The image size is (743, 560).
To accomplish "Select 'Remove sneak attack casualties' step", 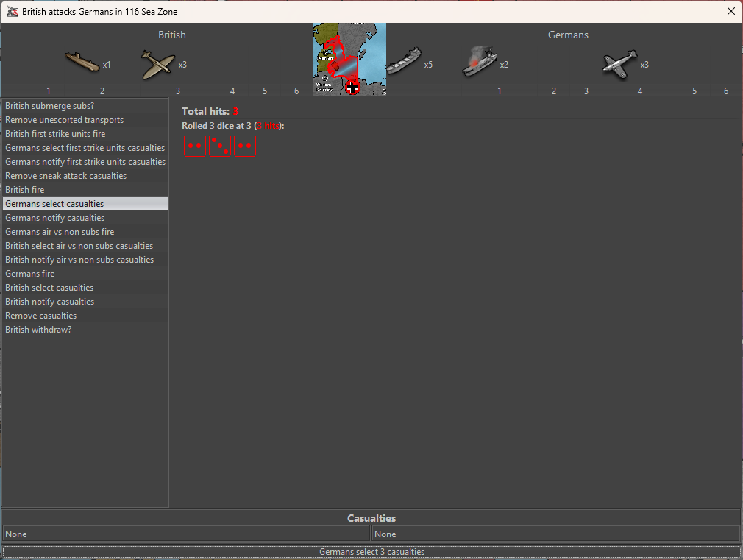I will (x=66, y=176).
